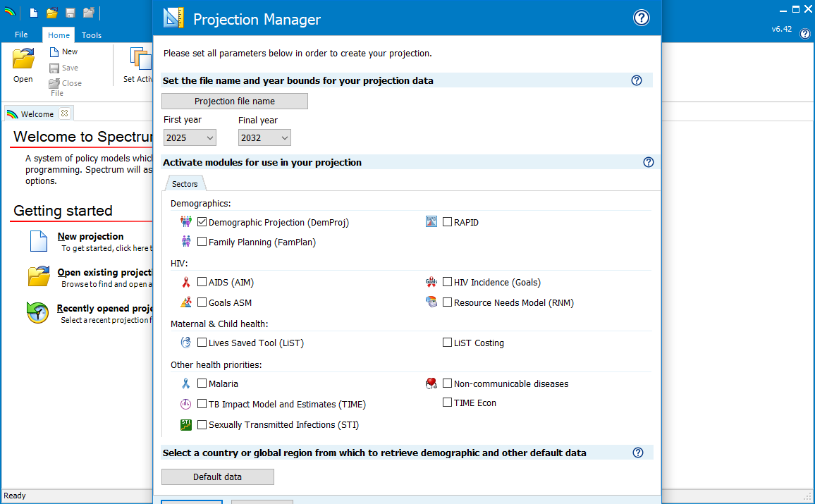Viewport: 815px width, 504px height.
Task: Click the yellow folder Open icon in the quick access toolbar
Action: [x=52, y=13]
